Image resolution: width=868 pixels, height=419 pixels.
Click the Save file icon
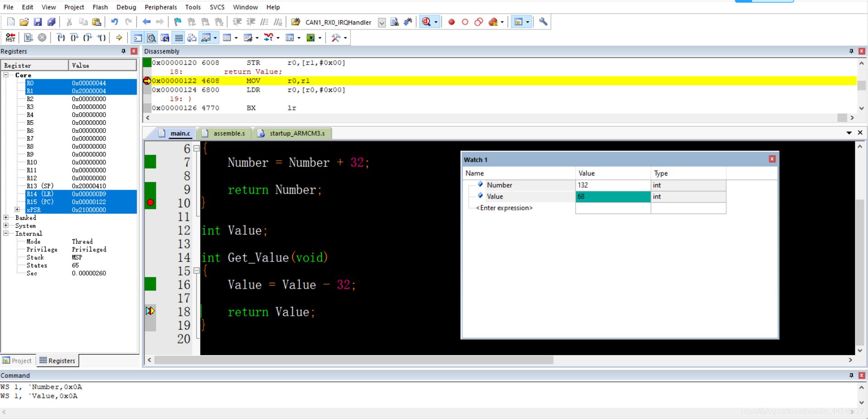[x=38, y=22]
